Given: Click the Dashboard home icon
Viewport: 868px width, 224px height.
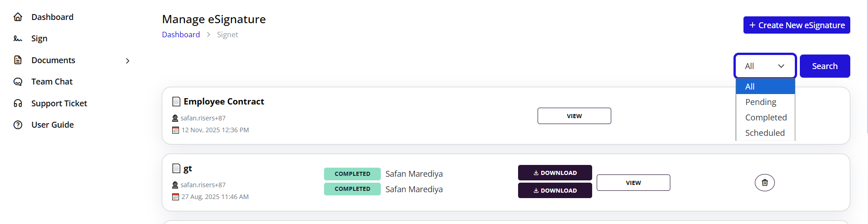Looking at the screenshot, I should click(x=18, y=17).
